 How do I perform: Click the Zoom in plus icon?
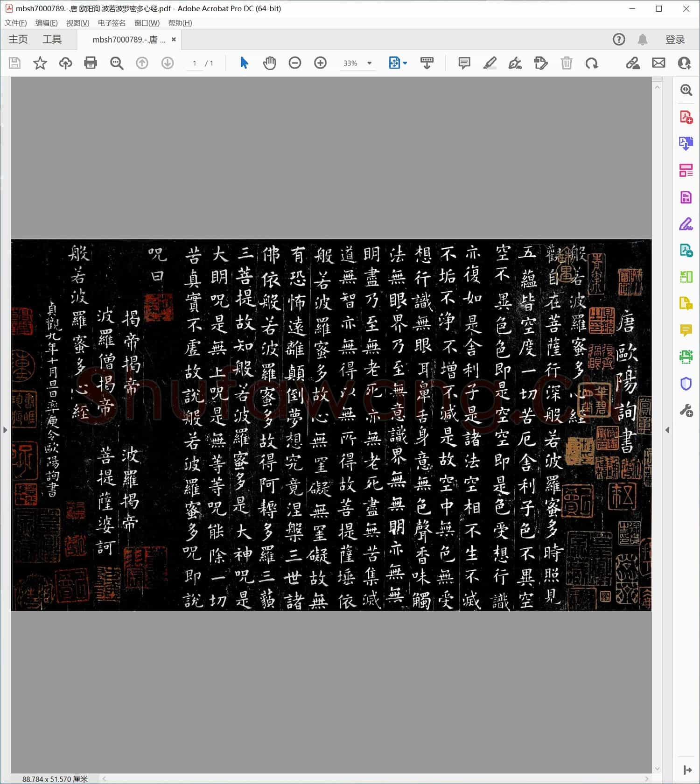tap(320, 63)
